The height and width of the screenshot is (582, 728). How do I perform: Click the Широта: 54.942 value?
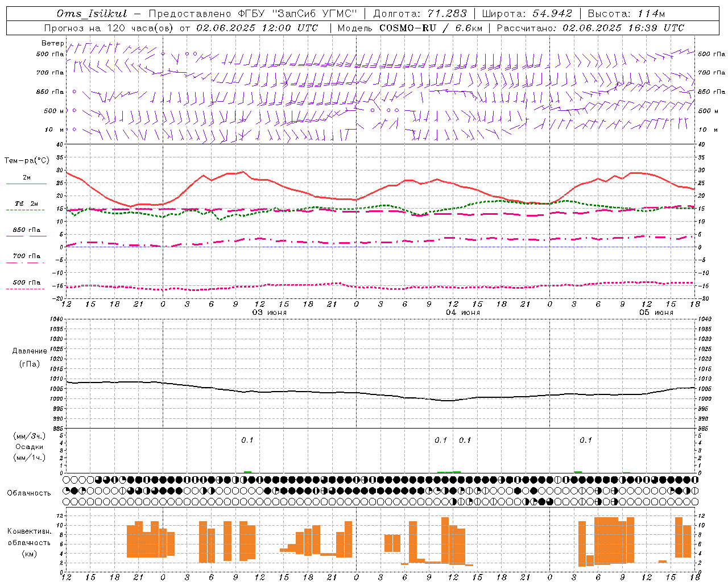click(527, 14)
